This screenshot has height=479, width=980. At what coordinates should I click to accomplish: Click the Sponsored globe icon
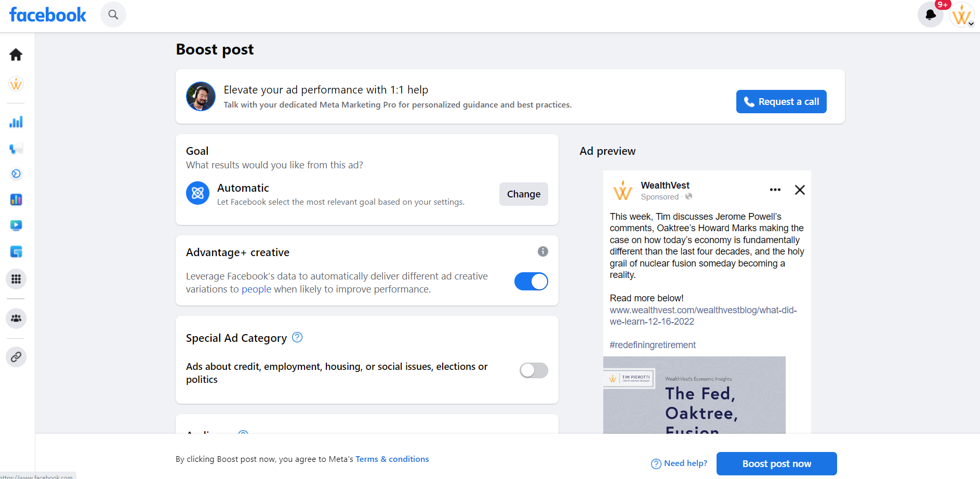tap(688, 196)
